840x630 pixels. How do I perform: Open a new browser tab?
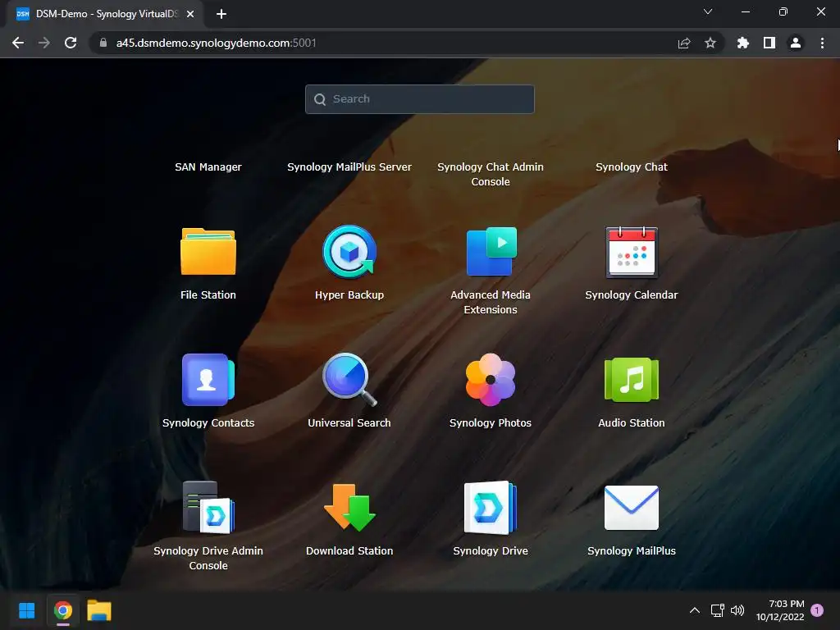pyautogui.click(x=221, y=14)
